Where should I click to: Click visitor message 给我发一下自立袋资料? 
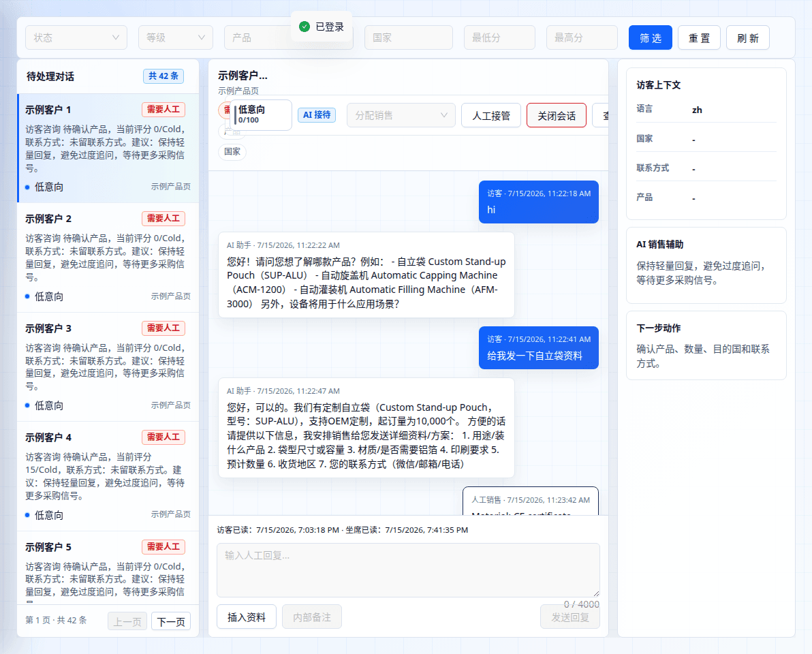click(539, 347)
